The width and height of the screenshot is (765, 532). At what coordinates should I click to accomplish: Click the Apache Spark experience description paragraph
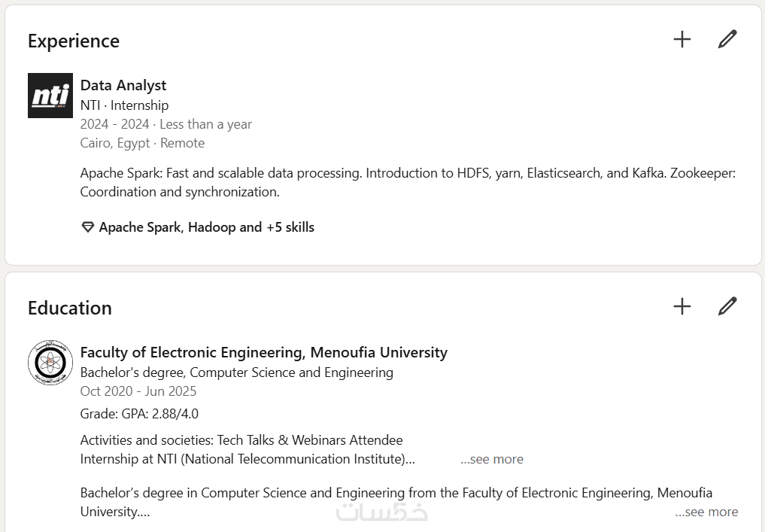click(x=407, y=182)
